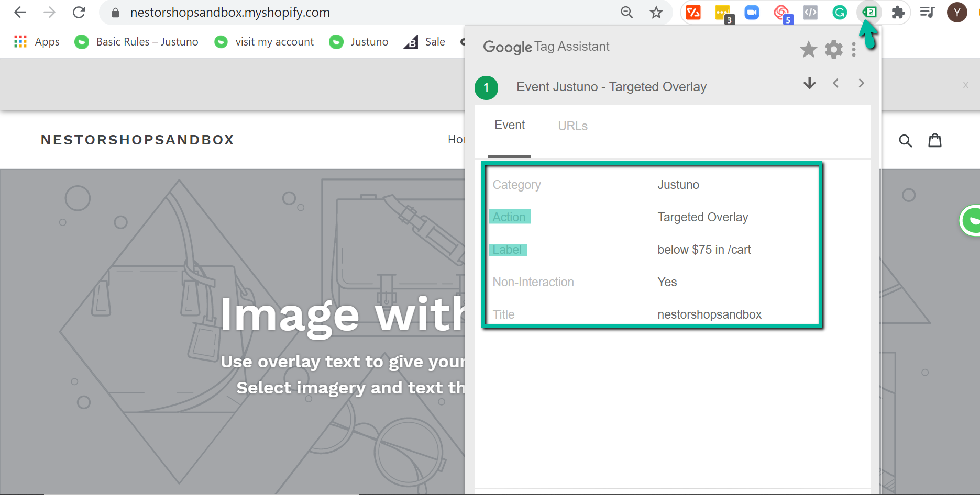The image size is (980, 495).
Task: Open Tag Assistant settings gear
Action: 833,50
